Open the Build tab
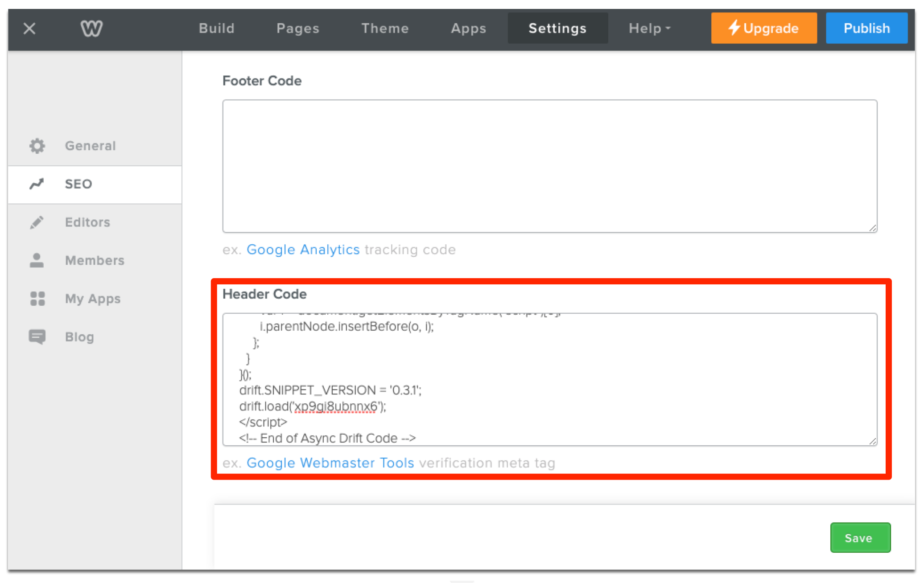Viewport: 924px width, 583px height. click(217, 28)
